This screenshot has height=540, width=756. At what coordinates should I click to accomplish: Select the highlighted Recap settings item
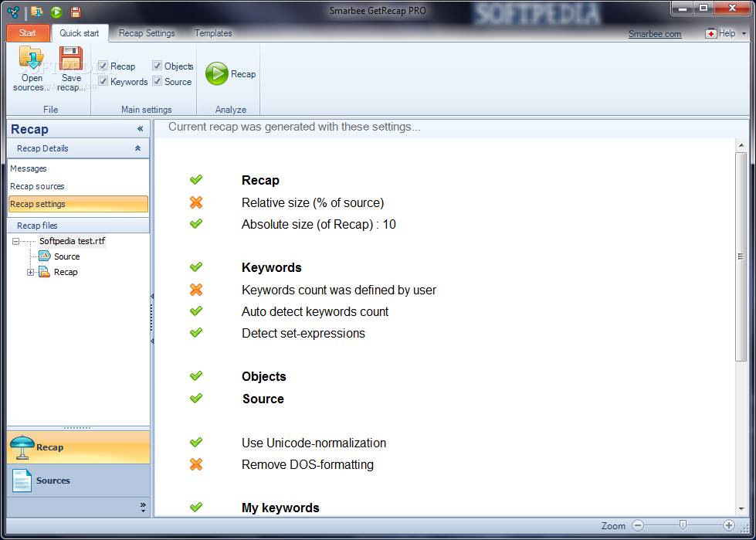click(78, 204)
